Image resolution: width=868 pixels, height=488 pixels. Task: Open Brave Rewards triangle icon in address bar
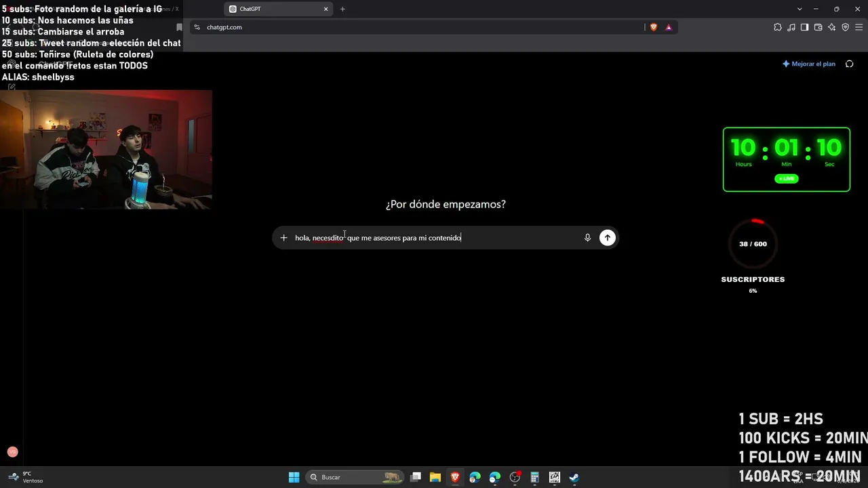pyautogui.click(x=669, y=27)
